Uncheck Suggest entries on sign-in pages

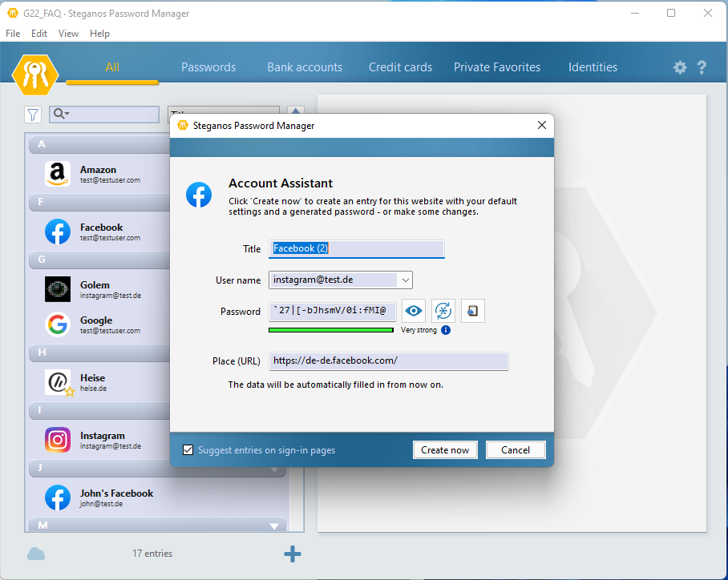(188, 450)
